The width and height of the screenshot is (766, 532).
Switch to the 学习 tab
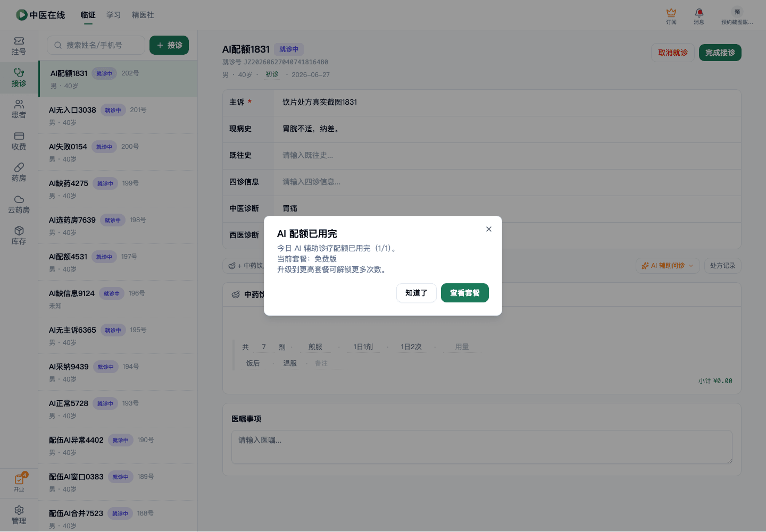point(114,15)
